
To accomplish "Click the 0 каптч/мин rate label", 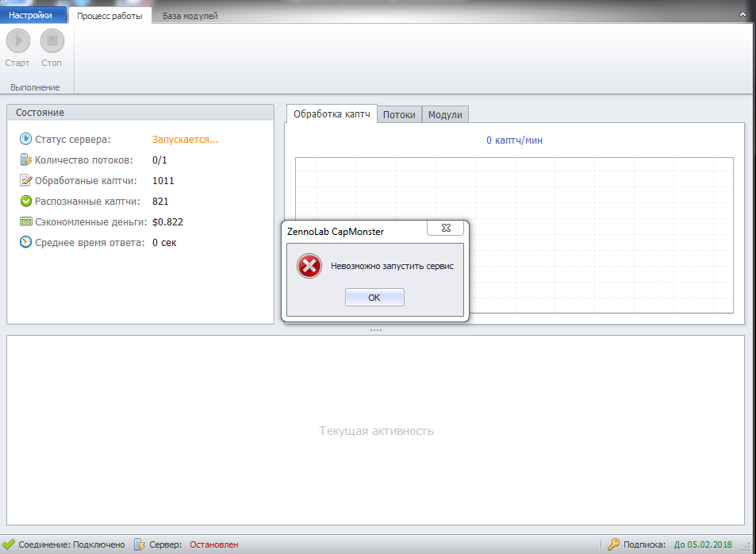I will (515, 140).
